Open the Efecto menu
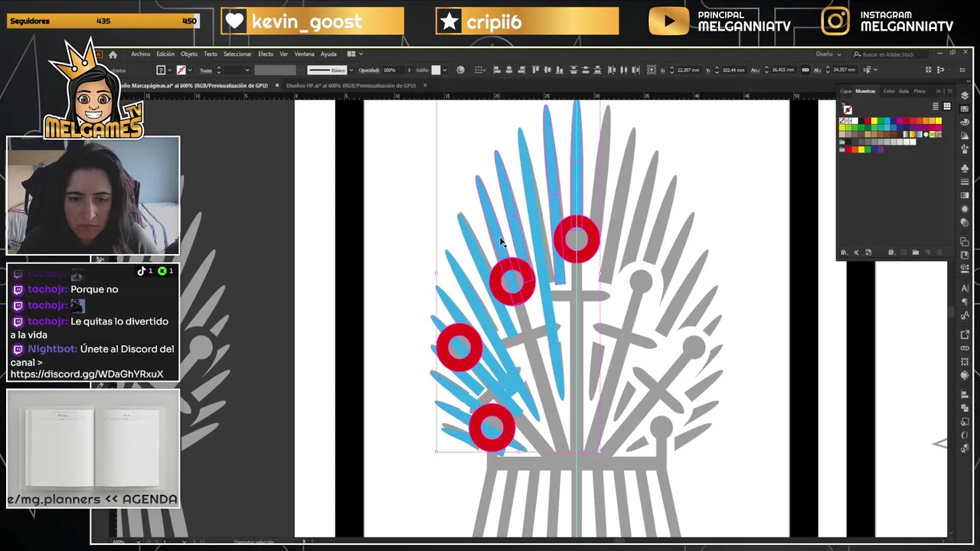This screenshot has width=980, height=551. [x=266, y=54]
